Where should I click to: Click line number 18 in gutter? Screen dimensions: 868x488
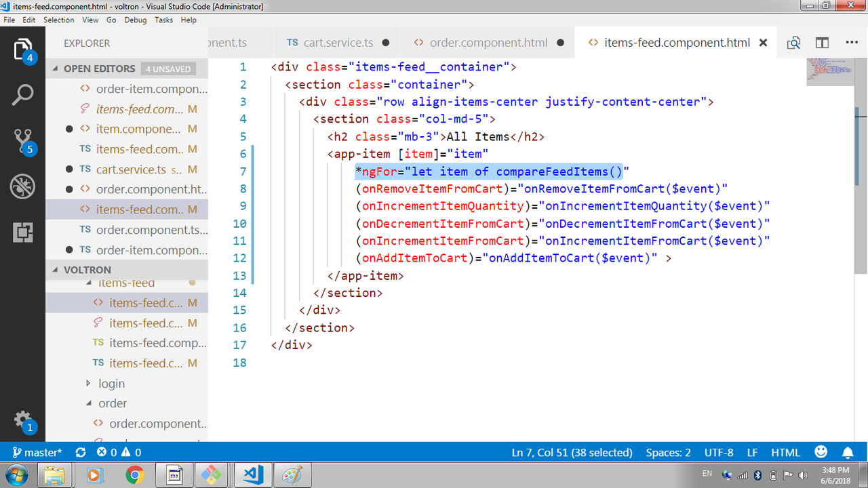(239, 363)
